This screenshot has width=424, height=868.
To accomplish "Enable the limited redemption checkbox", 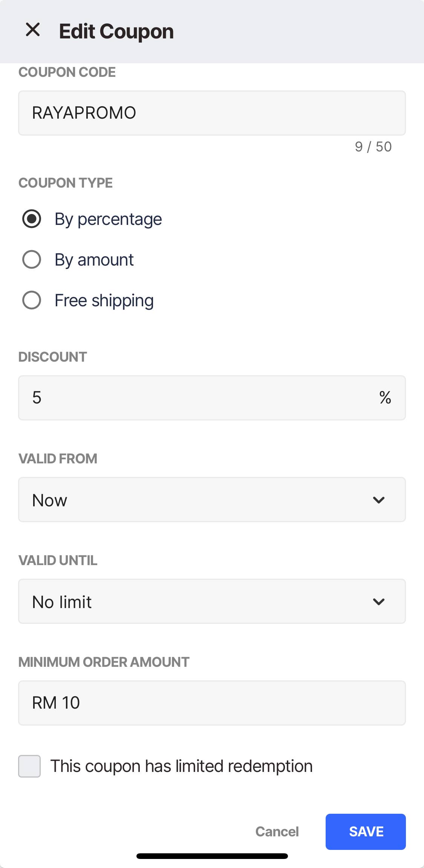I will [29, 766].
